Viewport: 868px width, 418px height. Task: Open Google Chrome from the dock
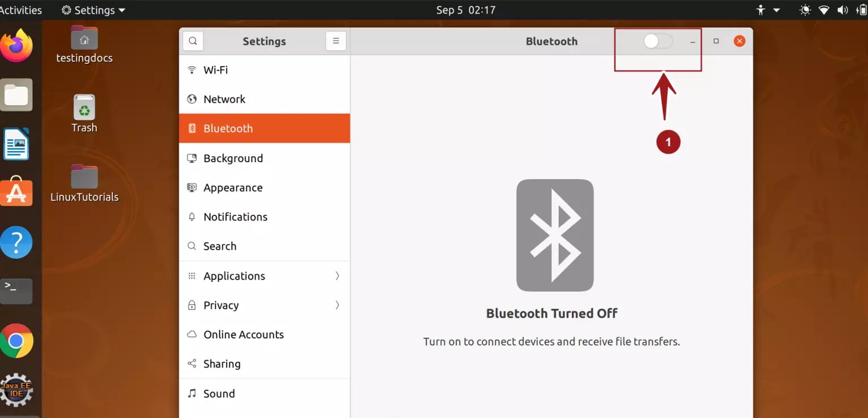click(17, 341)
